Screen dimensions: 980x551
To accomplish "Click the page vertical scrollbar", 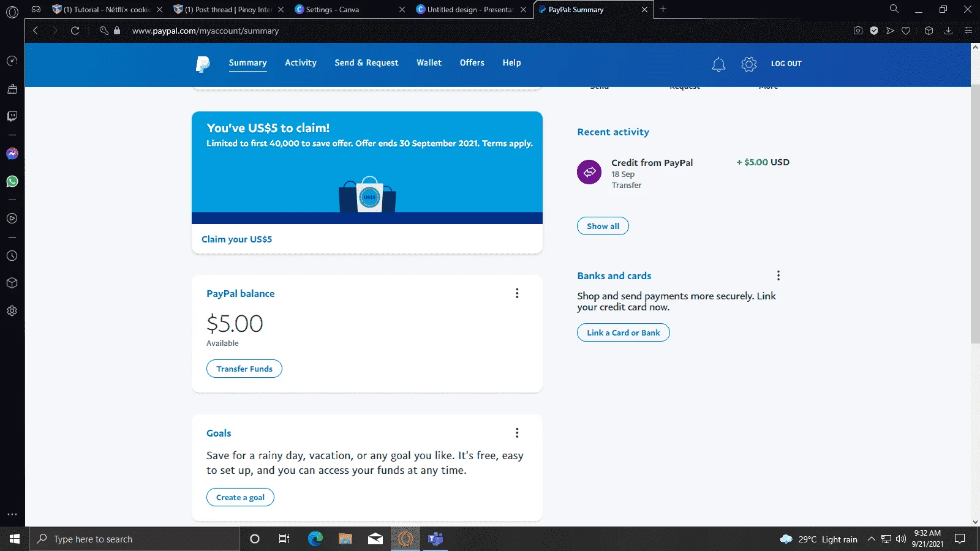I will [x=975, y=214].
